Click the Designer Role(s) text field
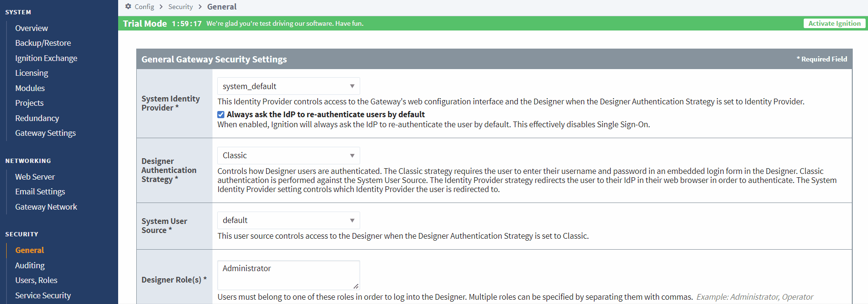Viewport: 868px width, 304px height. (x=289, y=275)
